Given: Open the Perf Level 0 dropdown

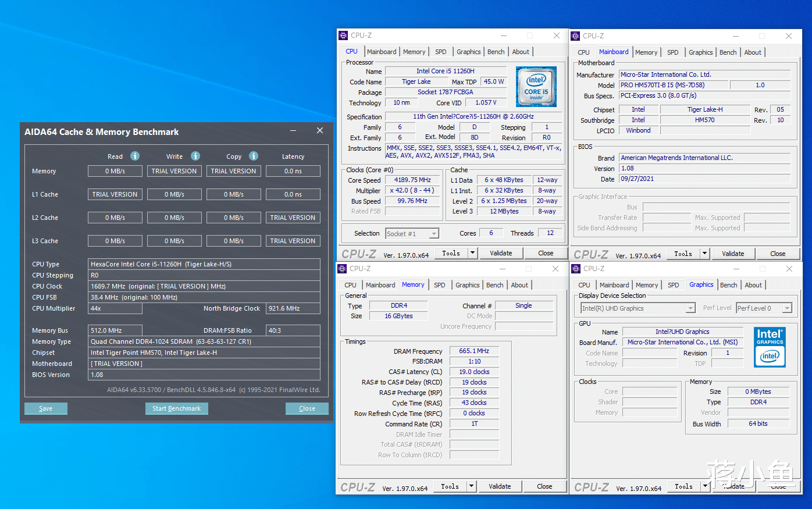Looking at the screenshot, I should 787,308.
